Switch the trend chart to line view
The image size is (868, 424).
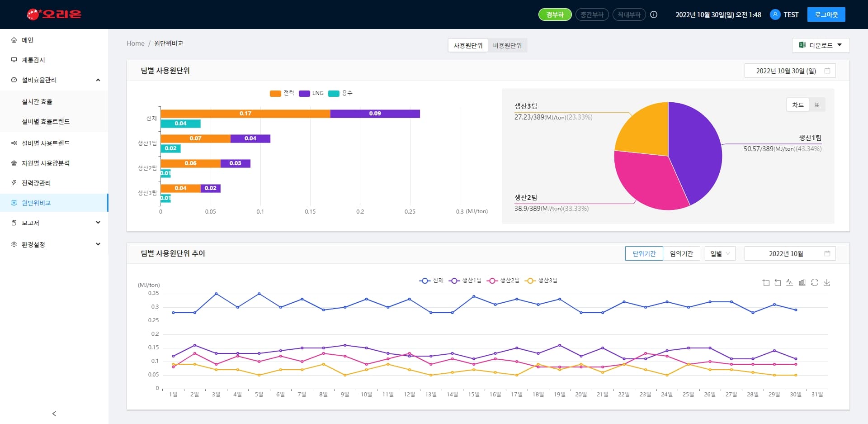tap(790, 282)
